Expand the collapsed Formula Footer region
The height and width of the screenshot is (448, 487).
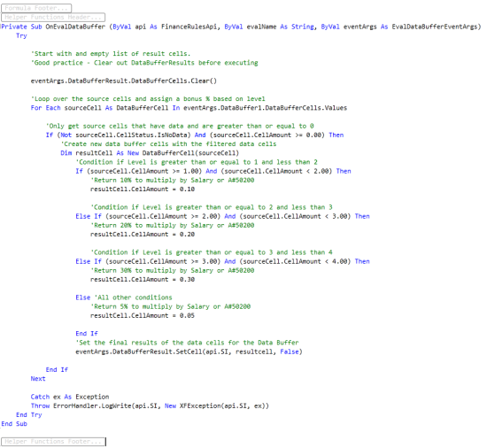point(36,8)
